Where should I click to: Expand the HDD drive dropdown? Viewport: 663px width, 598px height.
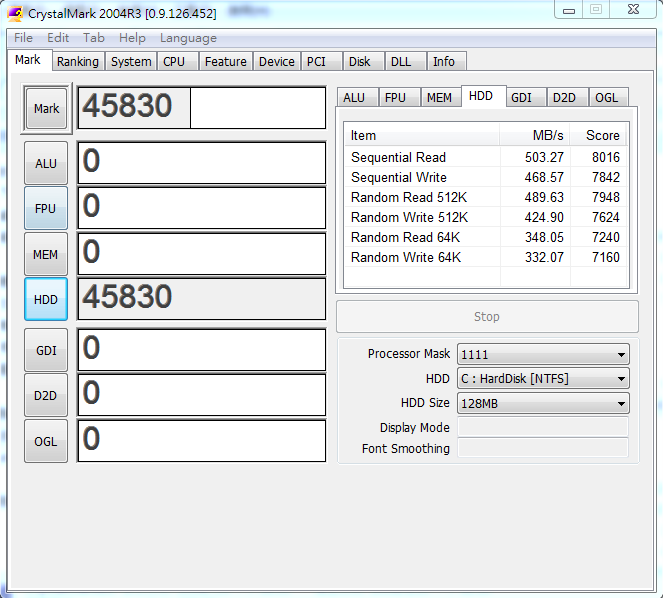coord(543,379)
